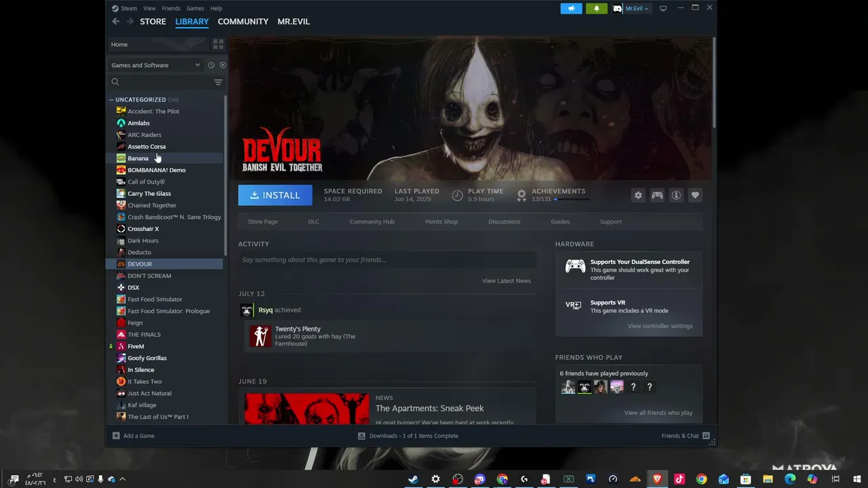Open the Games and Software dropdown
868x488 pixels.
pos(156,65)
